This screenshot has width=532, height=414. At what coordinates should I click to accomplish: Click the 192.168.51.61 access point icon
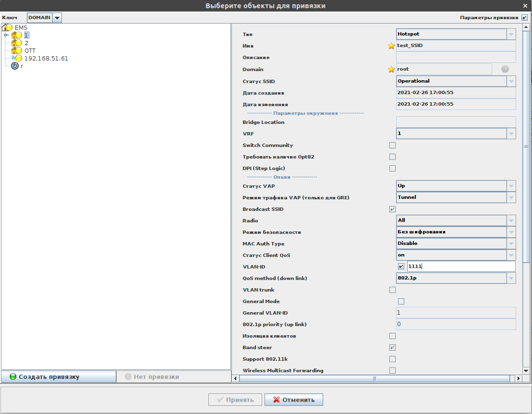tap(17, 58)
